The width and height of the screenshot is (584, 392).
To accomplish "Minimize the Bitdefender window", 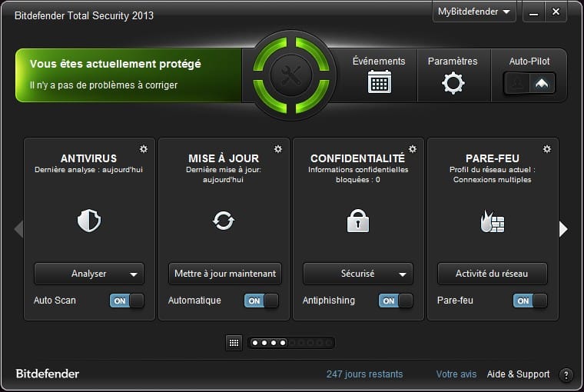I will (x=534, y=12).
